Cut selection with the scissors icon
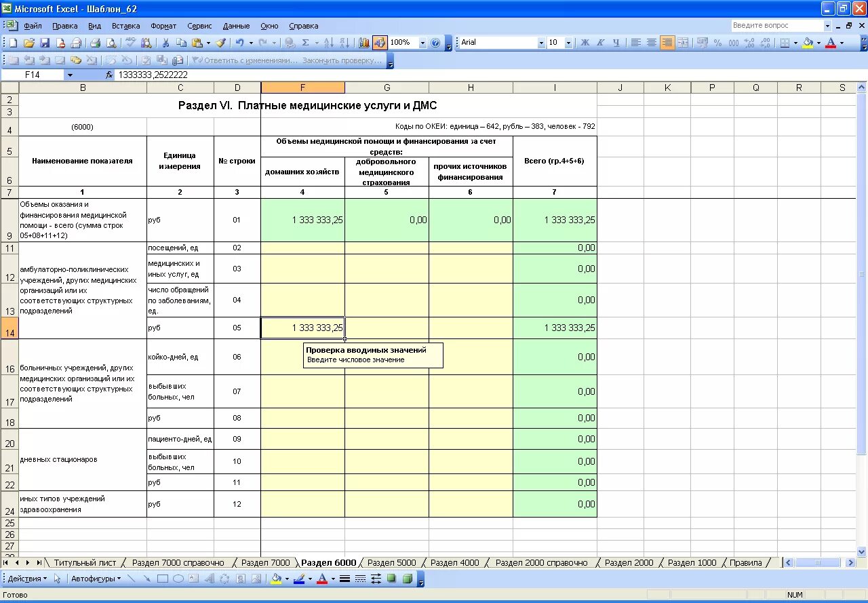868x603 pixels. click(165, 43)
